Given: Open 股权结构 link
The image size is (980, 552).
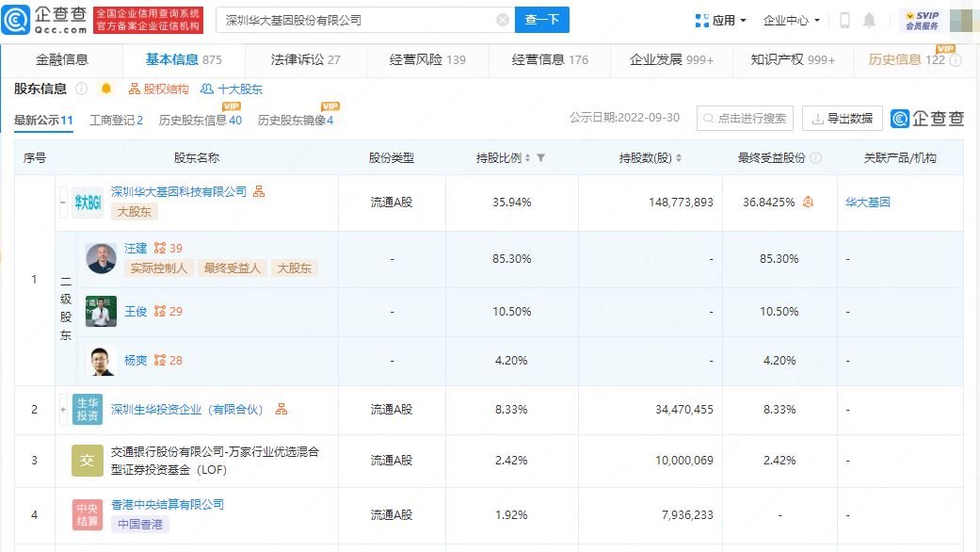Looking at the screenshot, I should pyautogui.click(x=159, y=89).
